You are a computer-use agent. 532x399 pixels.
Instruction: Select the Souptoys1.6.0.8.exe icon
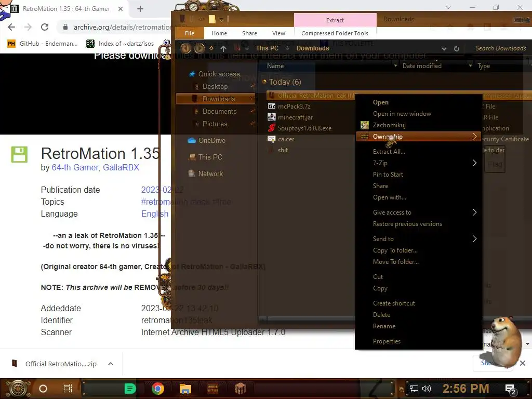(272, 128)
